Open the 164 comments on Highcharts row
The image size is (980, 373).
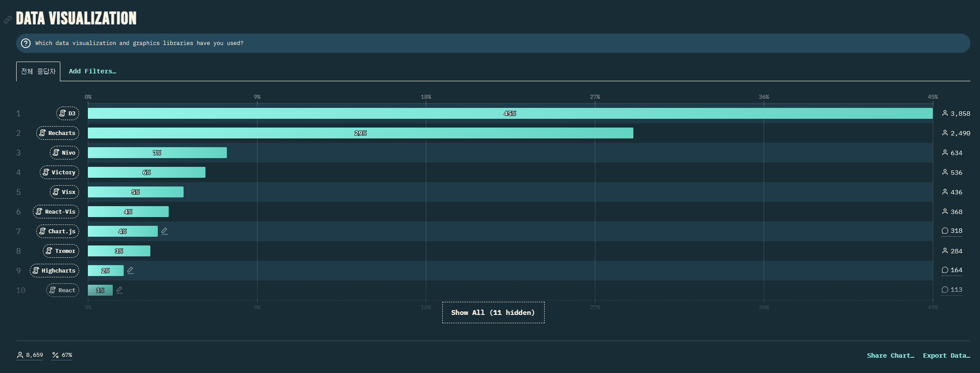point(952,270)
